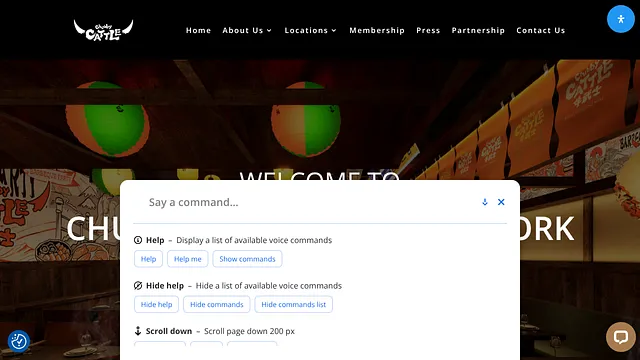This screenshot has height=360, width=640.
Task: Click the Help command chip
Action: 149,259
